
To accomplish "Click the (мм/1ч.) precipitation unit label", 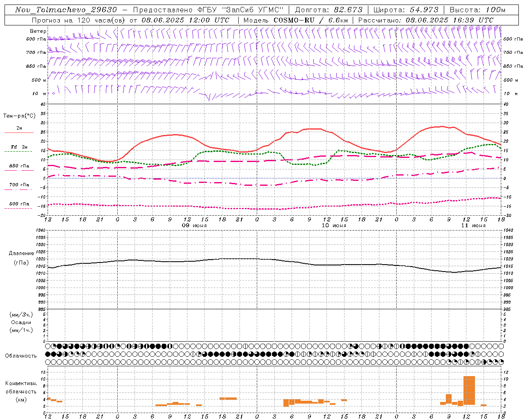I will coord(21,330).
